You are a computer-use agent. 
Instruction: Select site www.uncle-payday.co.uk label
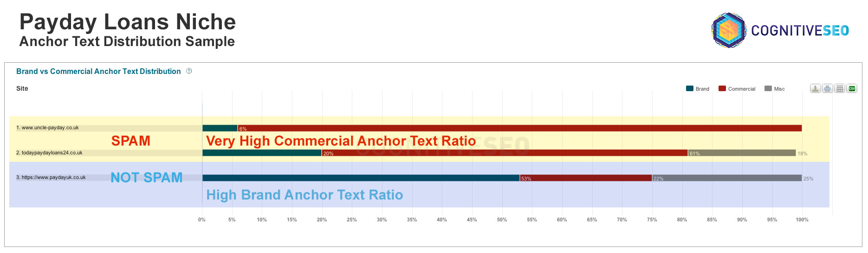(x=50, y=128)
